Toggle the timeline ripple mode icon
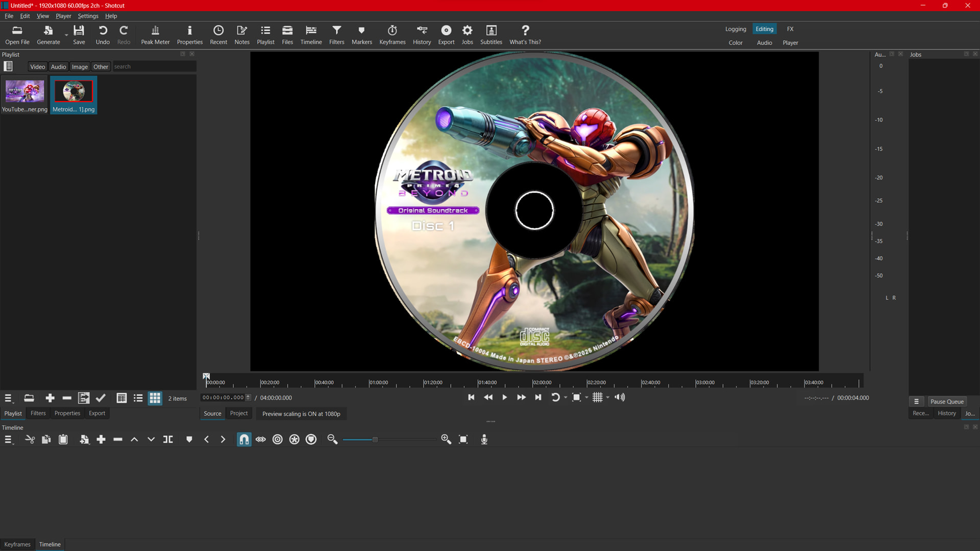980x551 pixels. (278, 439)
